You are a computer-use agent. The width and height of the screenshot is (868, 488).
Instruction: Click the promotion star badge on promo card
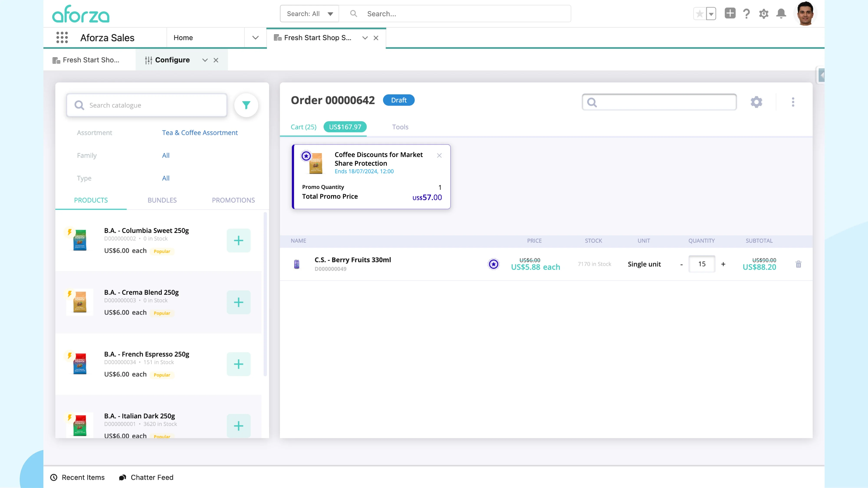306,156
